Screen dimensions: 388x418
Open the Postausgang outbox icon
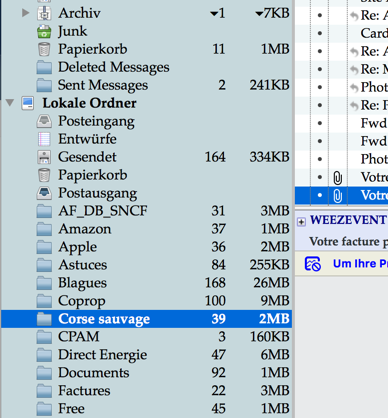click(44, 193)
